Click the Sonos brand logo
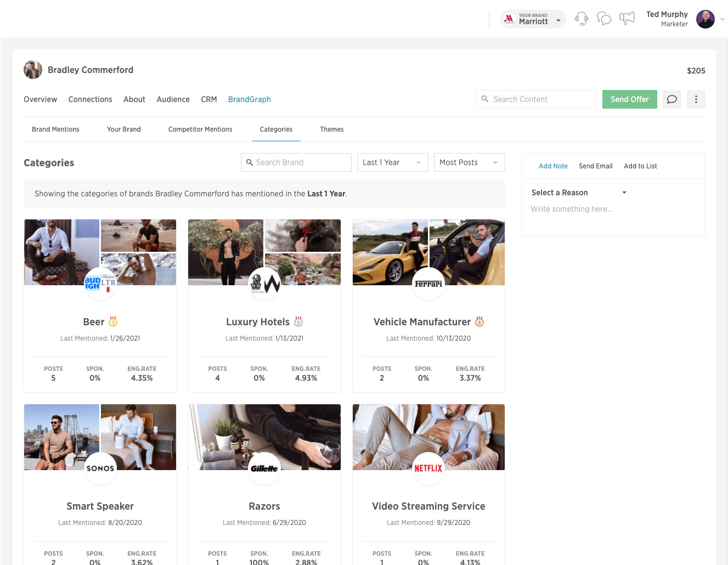Viewport: 728px width, 565px height. point(100,468)
